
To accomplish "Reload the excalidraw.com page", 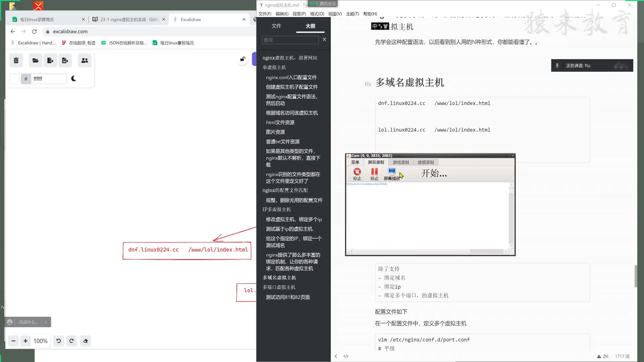I will click(34, 32).
